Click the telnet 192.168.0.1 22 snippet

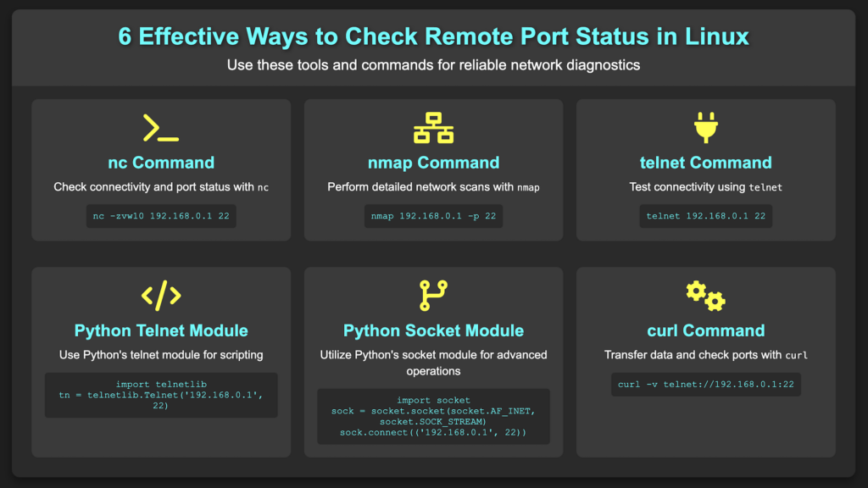(705, 216)
